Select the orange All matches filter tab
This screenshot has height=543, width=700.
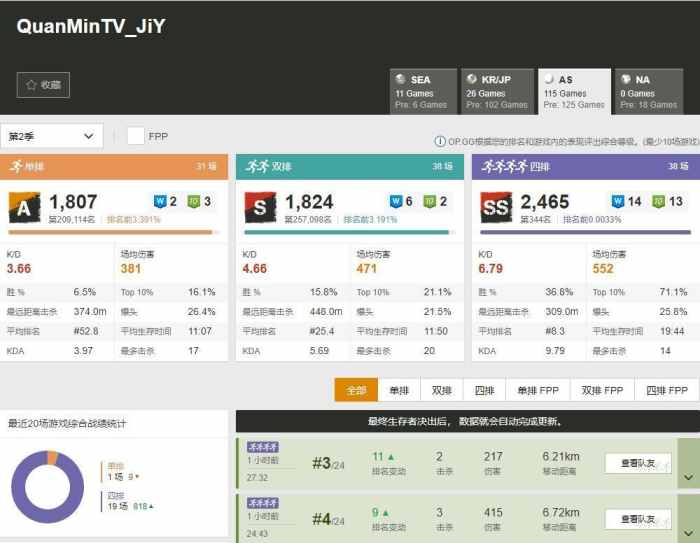tap(356, 390)
